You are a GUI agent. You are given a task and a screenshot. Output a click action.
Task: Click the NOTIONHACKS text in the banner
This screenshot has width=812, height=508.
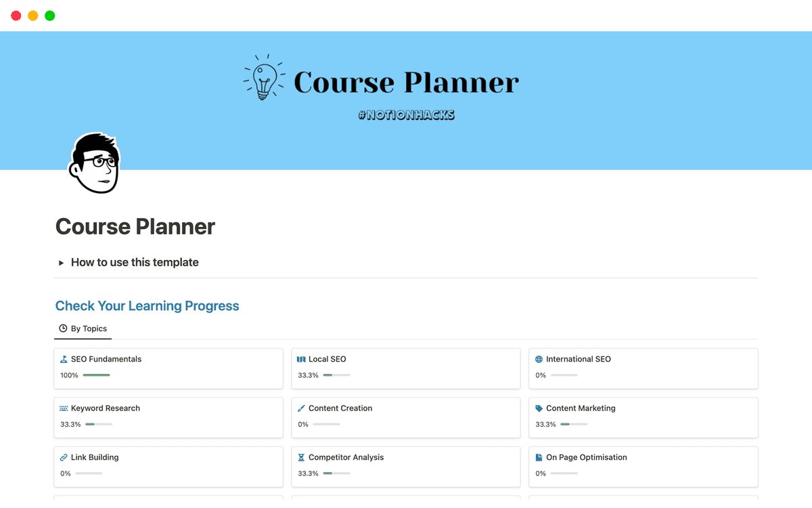pos(406,115)
